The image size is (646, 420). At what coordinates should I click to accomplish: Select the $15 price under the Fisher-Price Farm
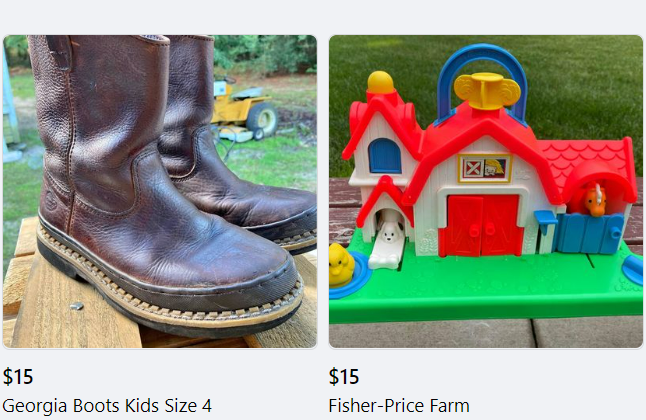(344, 376)
